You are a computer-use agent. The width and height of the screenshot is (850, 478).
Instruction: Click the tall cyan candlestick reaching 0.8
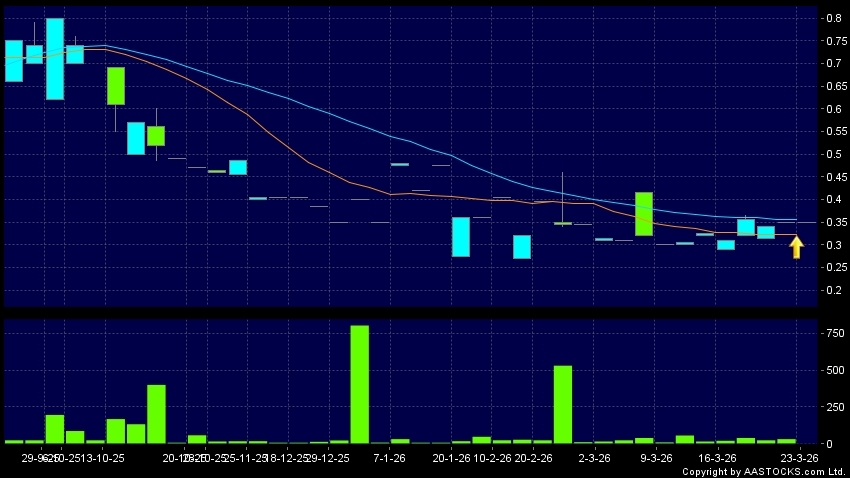click(x=55, y=59)
